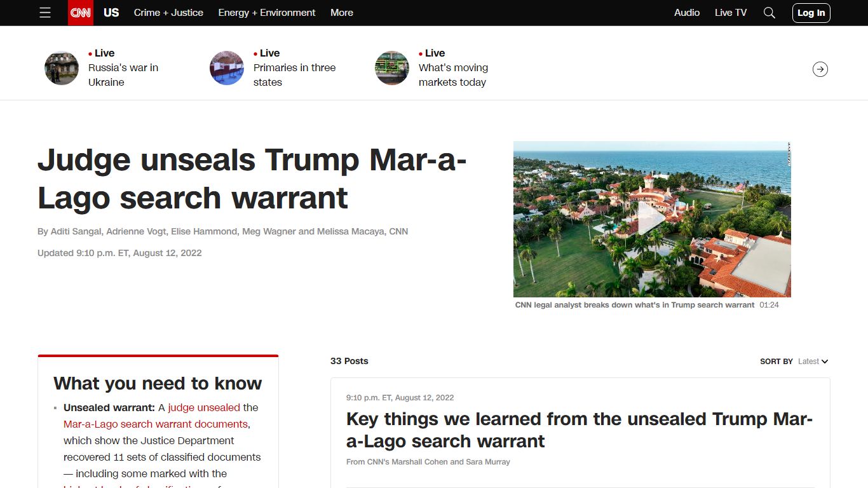Play the Mar-a-Lago aerial video
This screenshot has height=488, width=868.
pyautogui.click(x=652, y=219)
